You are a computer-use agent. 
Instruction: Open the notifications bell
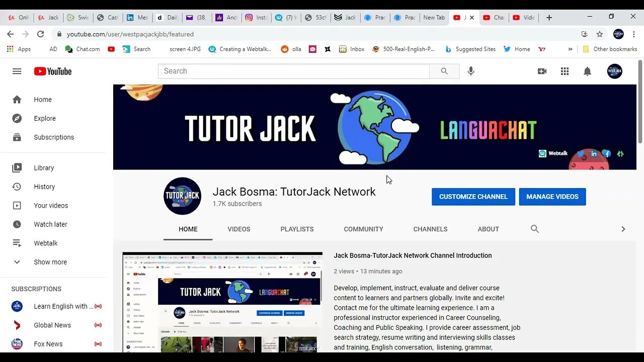pos(587,71)
